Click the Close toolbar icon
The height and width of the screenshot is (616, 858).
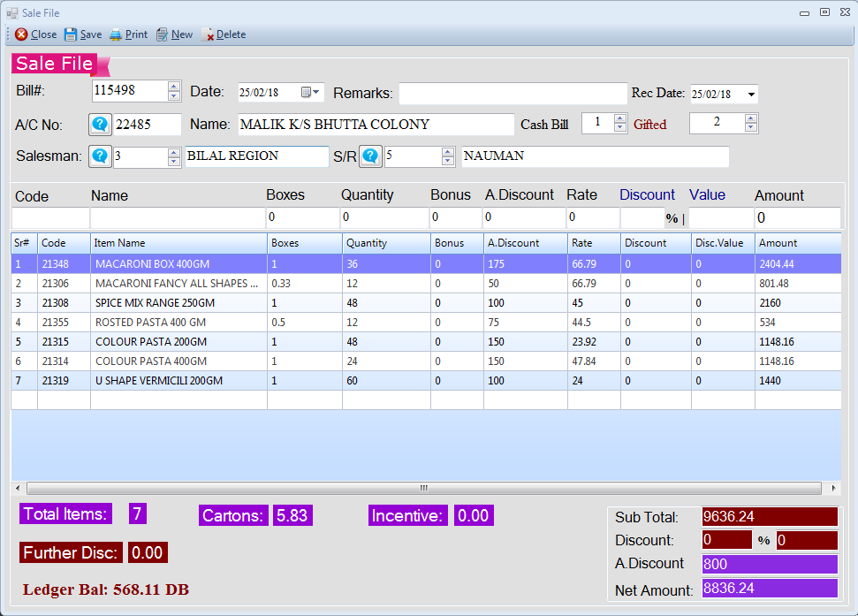(35, 34)
